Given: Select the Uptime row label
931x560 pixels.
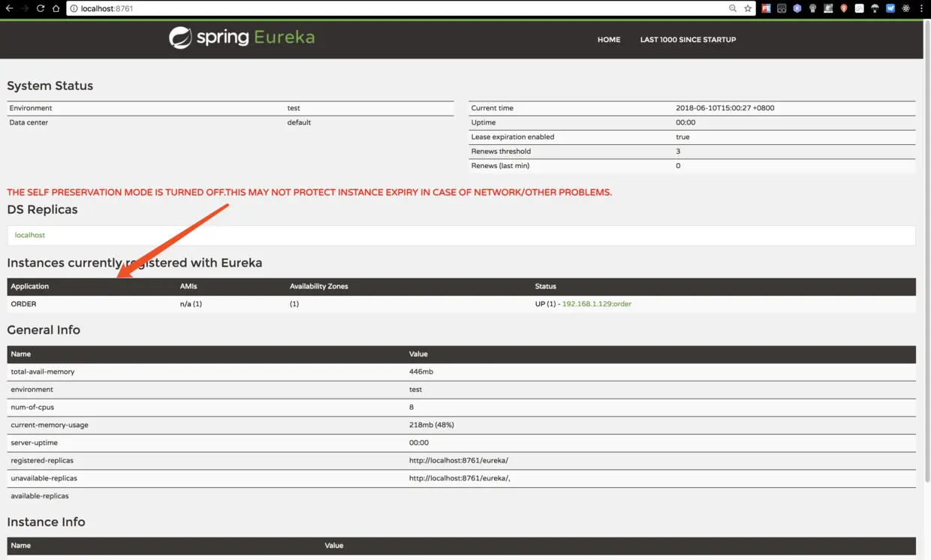Looking at the screenshot, I should coord(484,122).
